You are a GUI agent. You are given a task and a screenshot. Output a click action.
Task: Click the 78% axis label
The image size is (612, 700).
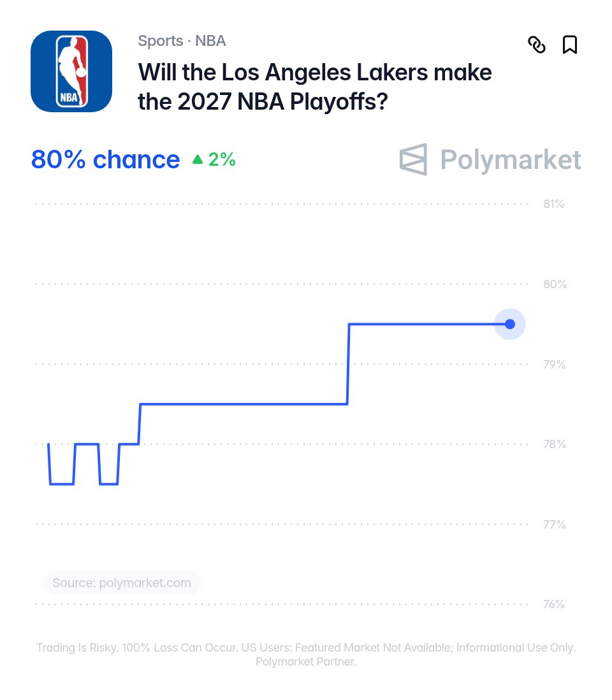554,444
